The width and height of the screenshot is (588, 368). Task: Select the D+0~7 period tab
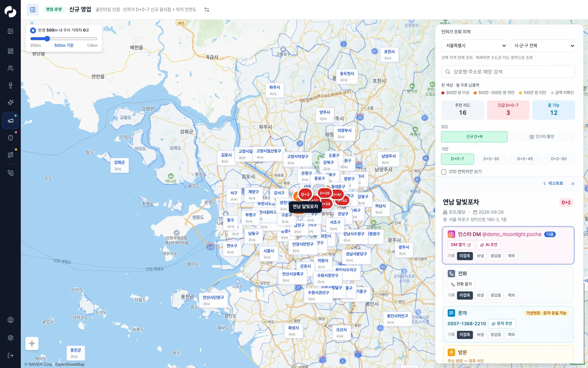(457, 159)
